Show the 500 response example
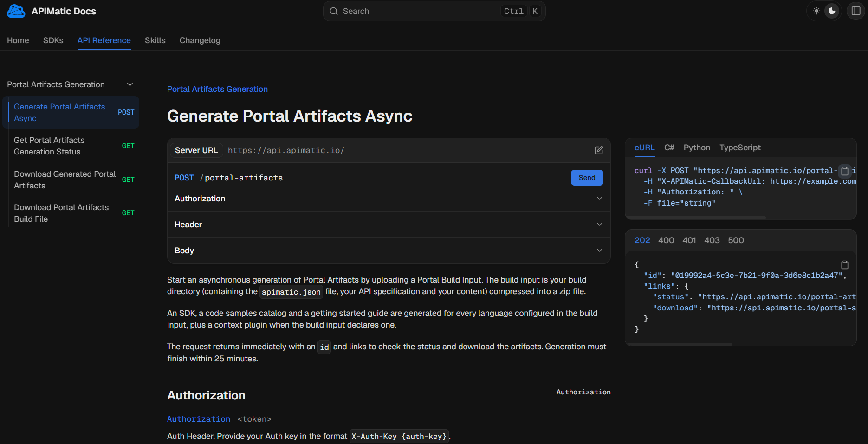This screenshot has width=868, height=444. 736,240
